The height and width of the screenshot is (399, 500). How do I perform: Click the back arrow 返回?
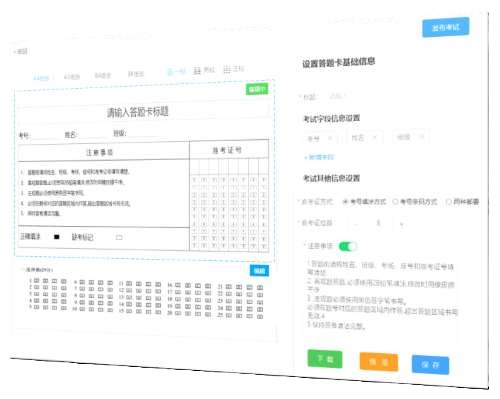click(21, 51)
